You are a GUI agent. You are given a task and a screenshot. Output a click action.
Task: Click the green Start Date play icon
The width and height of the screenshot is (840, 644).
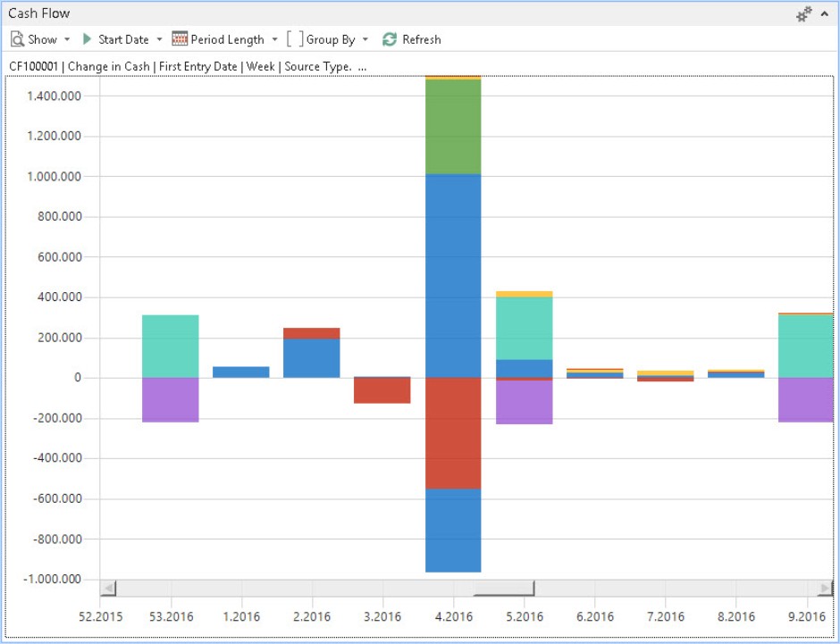pyautogui.click(x=87, y=39)
